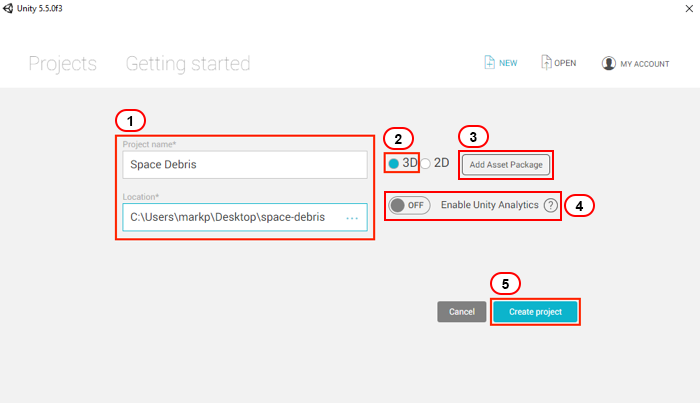Open the MY ACCOUNT text menu

pos(645,64)
